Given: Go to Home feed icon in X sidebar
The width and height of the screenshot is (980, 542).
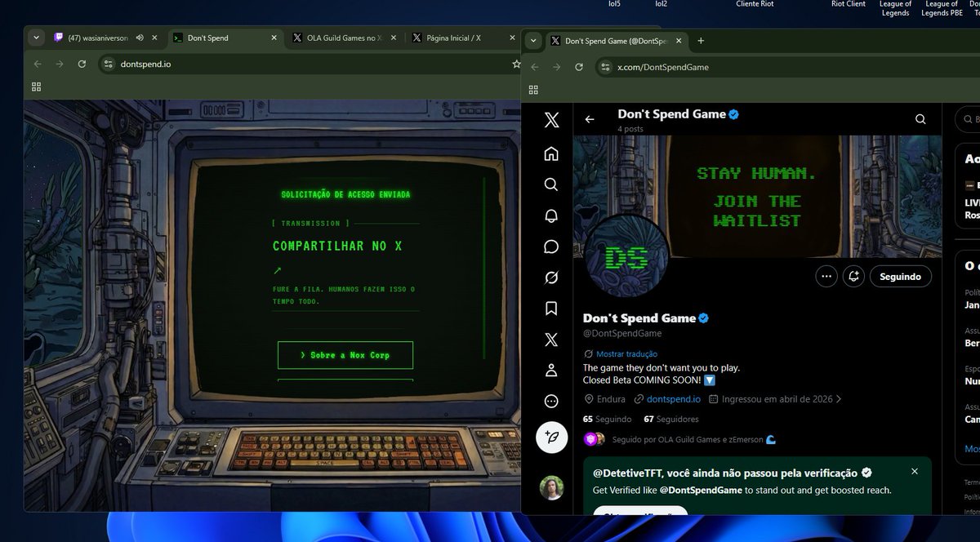Looking at the screenshot, I should [551, 153].
